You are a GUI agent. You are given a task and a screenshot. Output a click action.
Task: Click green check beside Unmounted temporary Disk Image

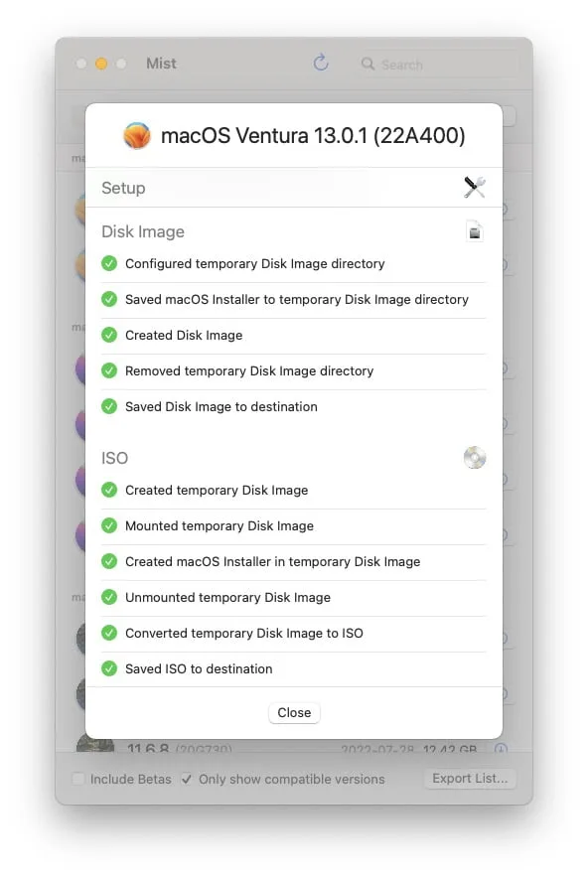pyautogui.click(x=109, y=597)
